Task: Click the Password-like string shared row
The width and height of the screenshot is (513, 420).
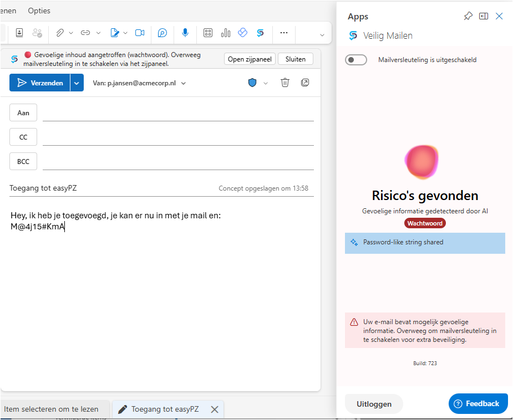Action: coord(425,243)
